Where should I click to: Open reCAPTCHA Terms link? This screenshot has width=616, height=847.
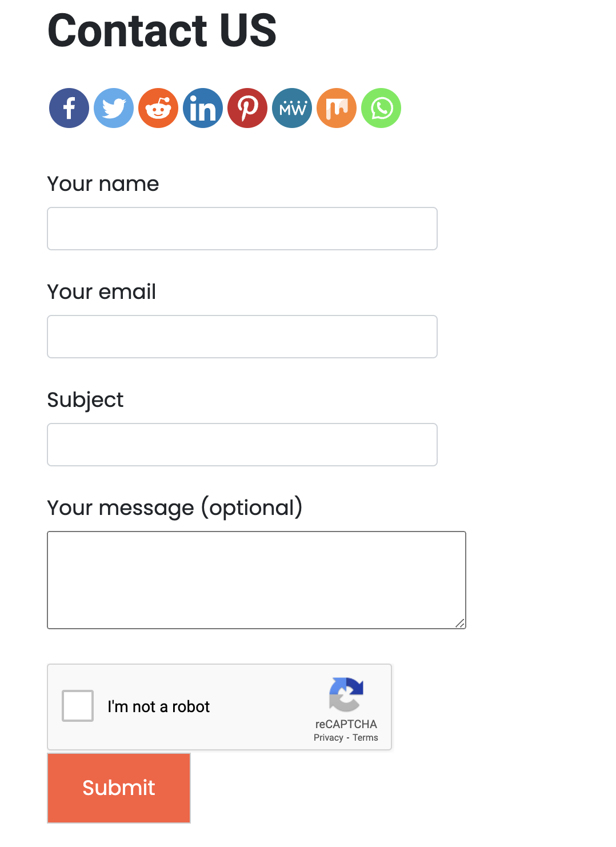[x=365, y=738]
